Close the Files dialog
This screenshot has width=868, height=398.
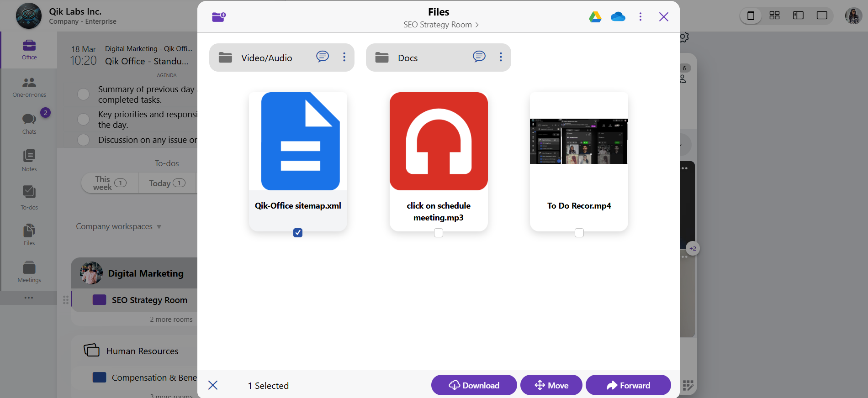[x=664, y=17]
